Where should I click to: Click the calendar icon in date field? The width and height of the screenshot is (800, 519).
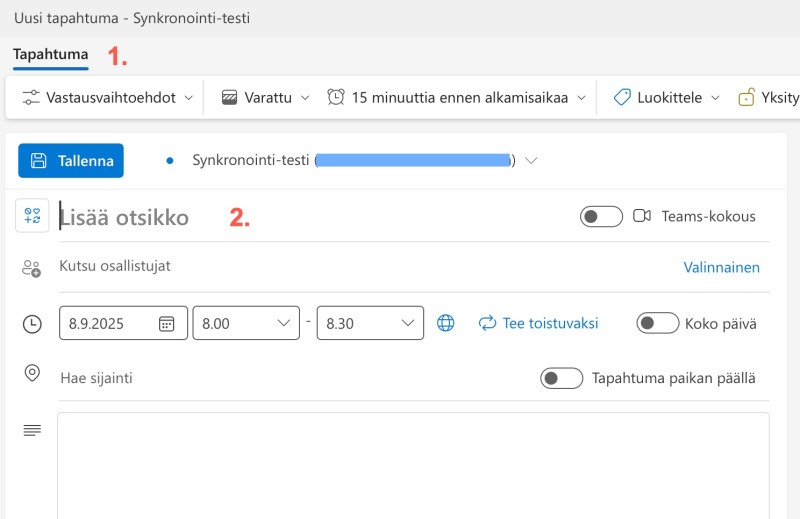[x=167, y=323]
